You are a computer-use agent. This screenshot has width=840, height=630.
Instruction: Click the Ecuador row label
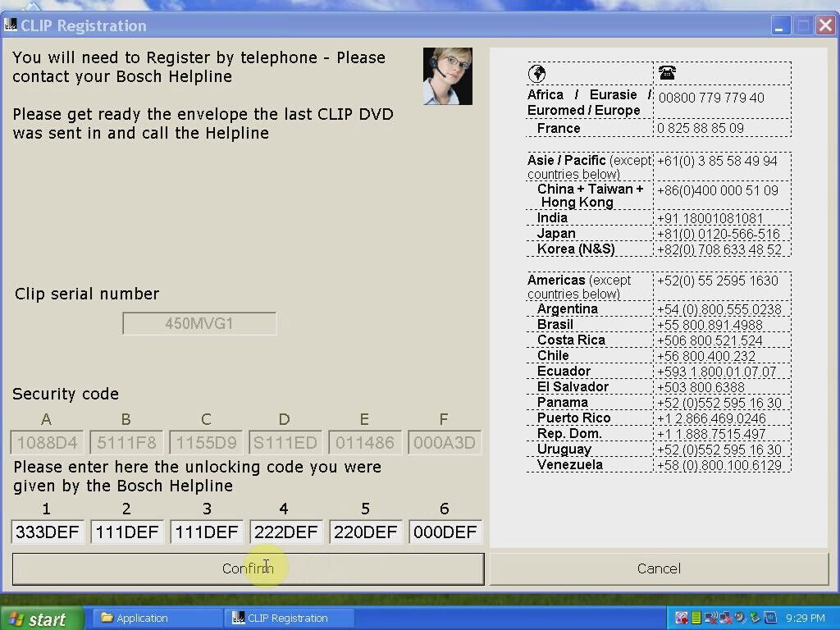(x=564, y=372)
